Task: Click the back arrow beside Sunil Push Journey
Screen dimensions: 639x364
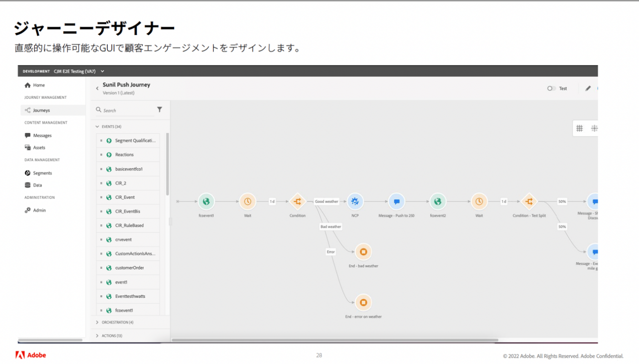Action: coord(97,88)
